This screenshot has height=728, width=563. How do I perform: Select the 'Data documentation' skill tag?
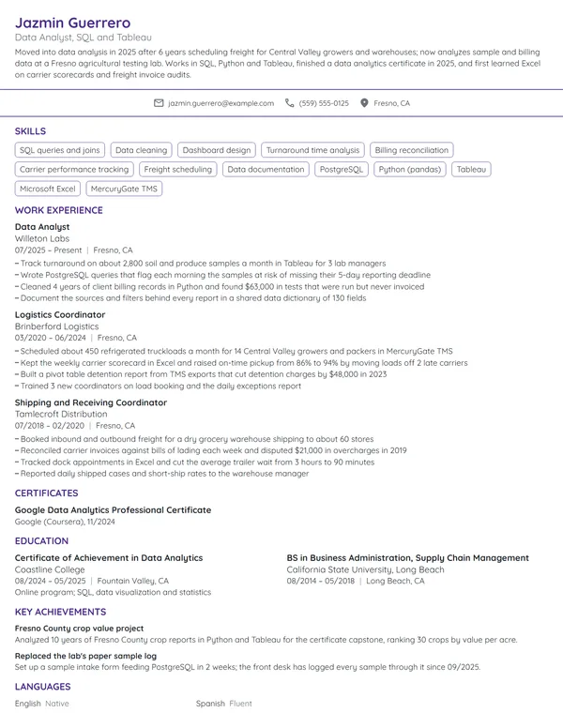click(266, 170)
